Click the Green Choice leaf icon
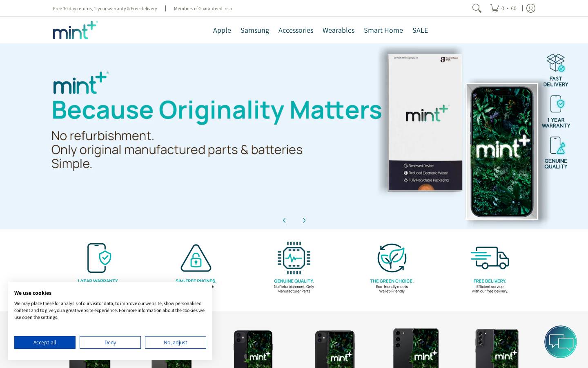588x368 pixels. coord(392,258)
